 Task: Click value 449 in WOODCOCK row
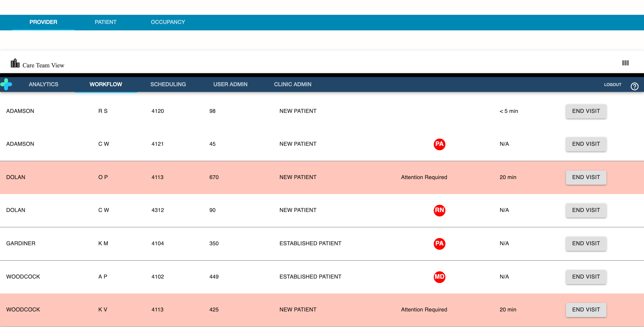pos(214,277)
